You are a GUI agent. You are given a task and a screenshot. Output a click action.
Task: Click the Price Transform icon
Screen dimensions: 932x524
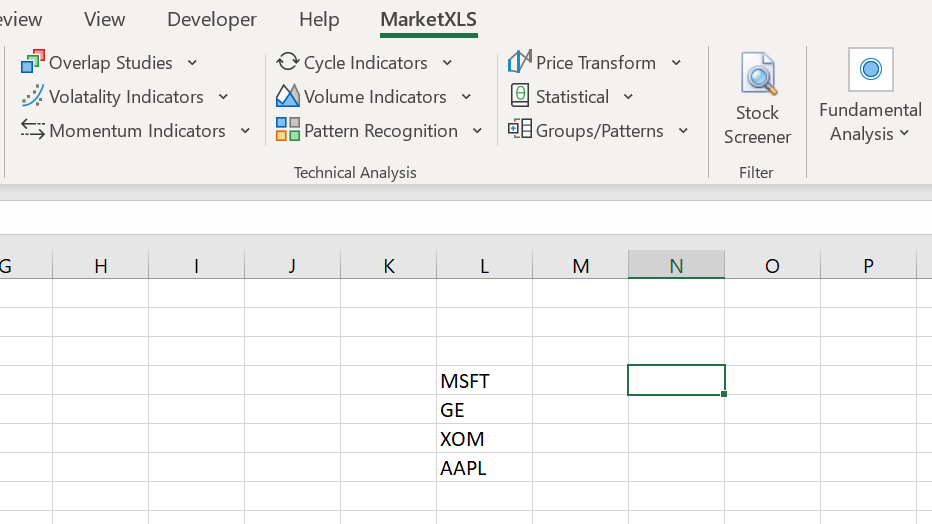click(520, 62)
